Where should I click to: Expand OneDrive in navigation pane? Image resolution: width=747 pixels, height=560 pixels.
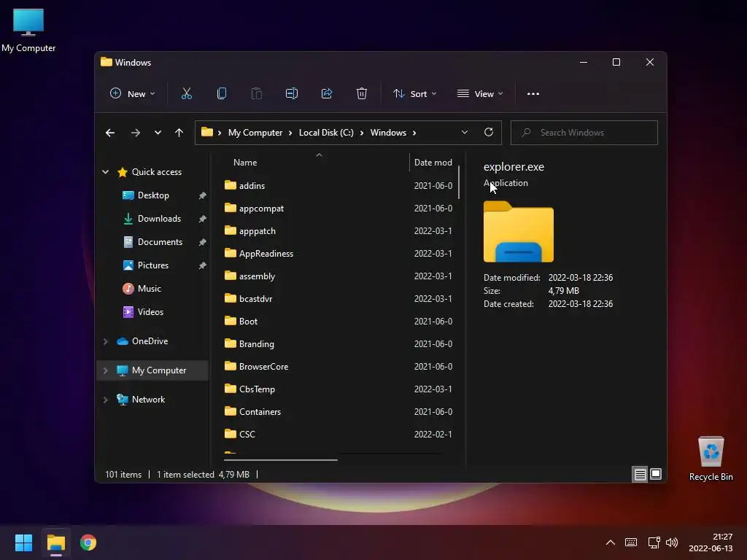tap(105, 341)
